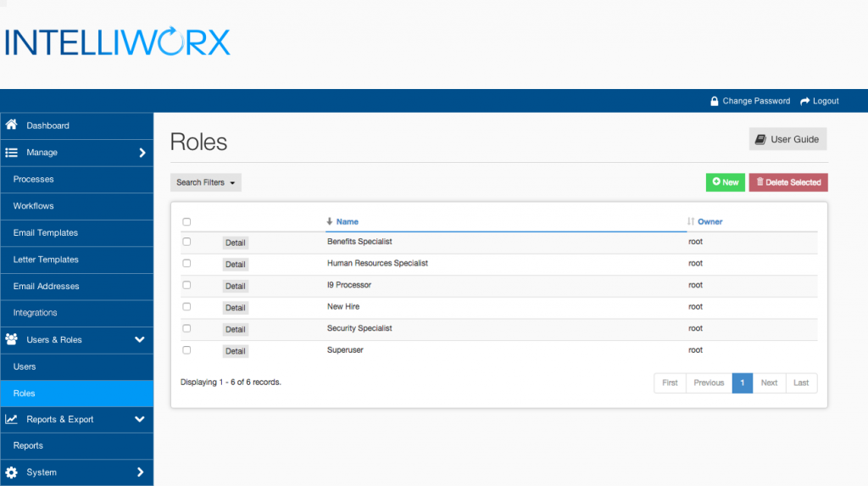The width and height of the screenshot is (868, 486).
Task: Go to Next page in pagination
Action: coord(769,383)
